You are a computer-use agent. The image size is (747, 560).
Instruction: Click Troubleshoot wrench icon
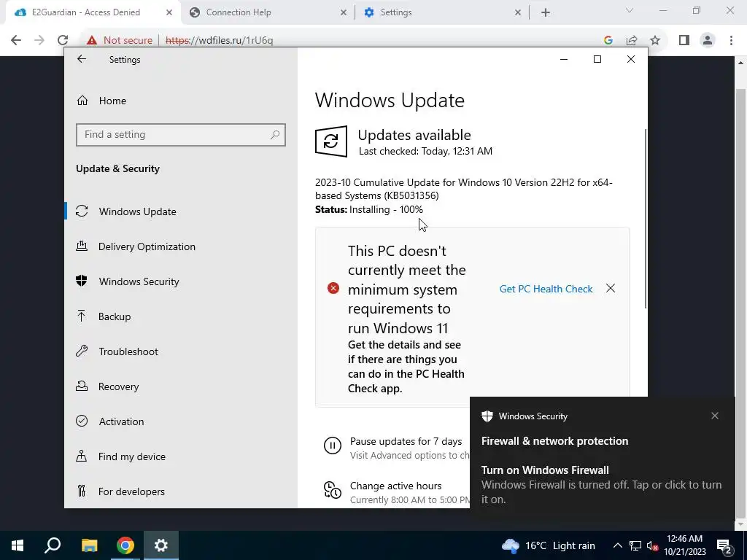[82, 351]
